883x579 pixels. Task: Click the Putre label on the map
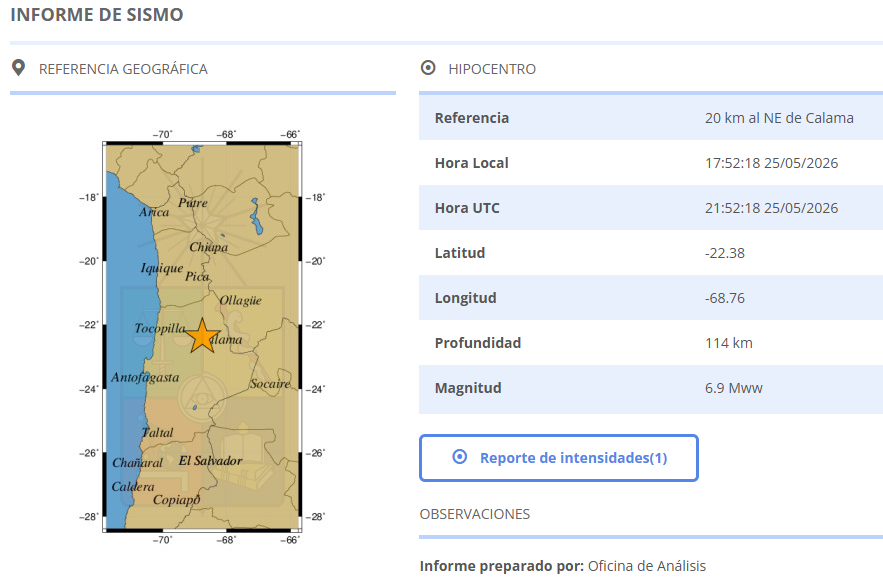click(x=193, y=203)
